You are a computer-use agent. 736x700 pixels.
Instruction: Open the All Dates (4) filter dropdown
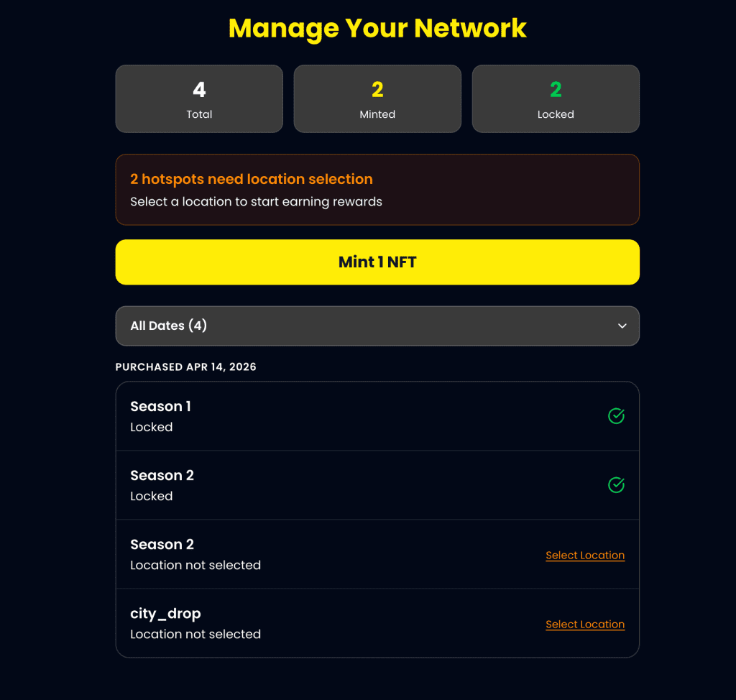[x=377, y=326]
